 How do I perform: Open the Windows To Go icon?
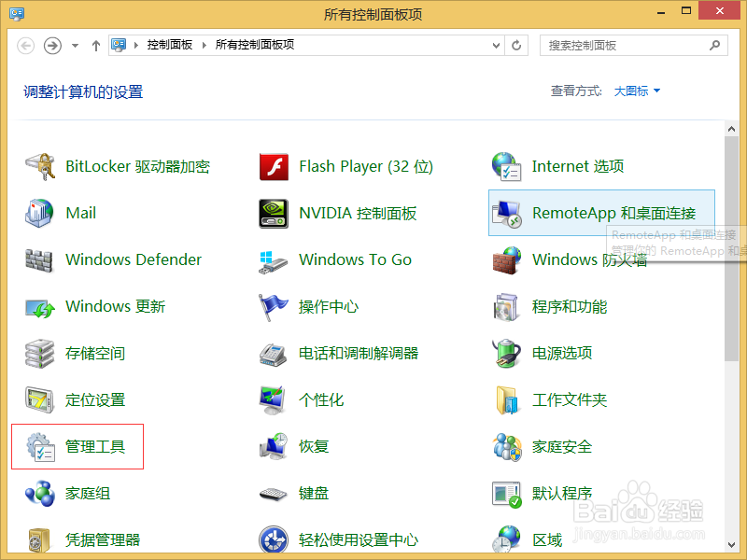tap(274, 262)
